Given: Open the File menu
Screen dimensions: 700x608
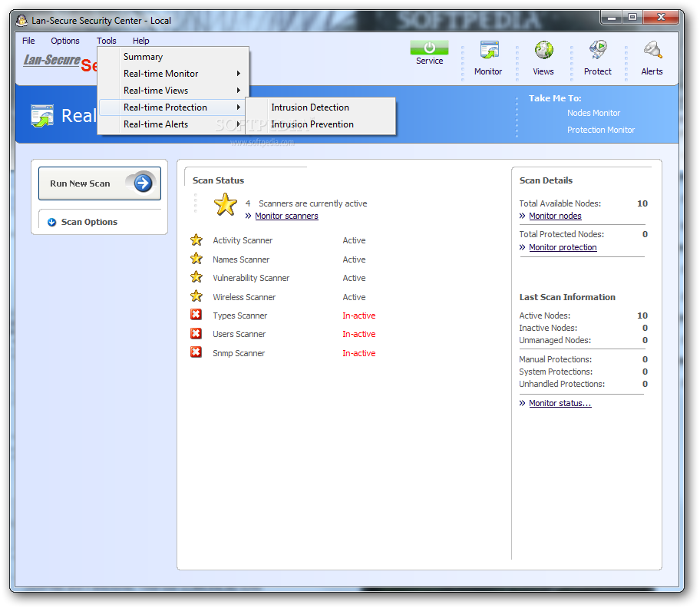Looking at the screenshot, I should coord(28,41).
